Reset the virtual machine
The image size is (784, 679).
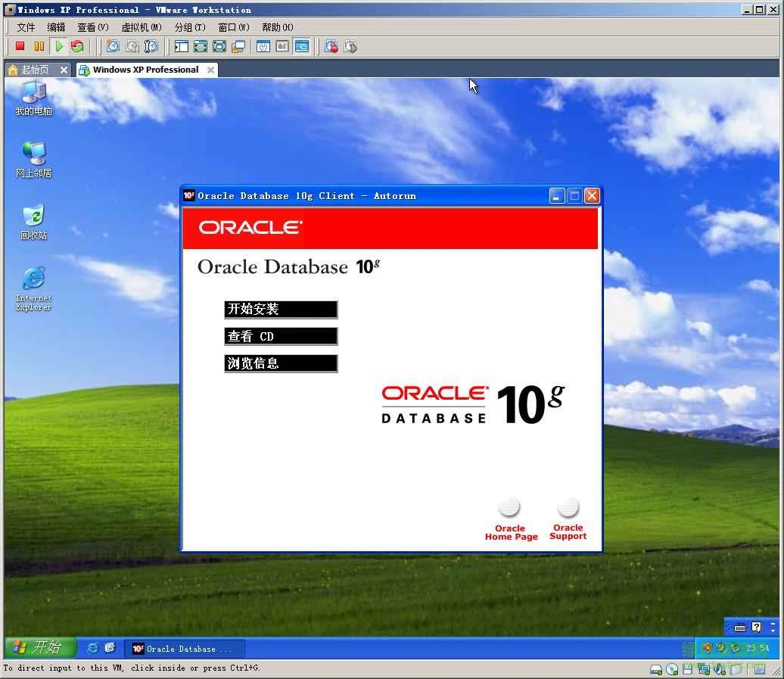click(x=77, y=46)
